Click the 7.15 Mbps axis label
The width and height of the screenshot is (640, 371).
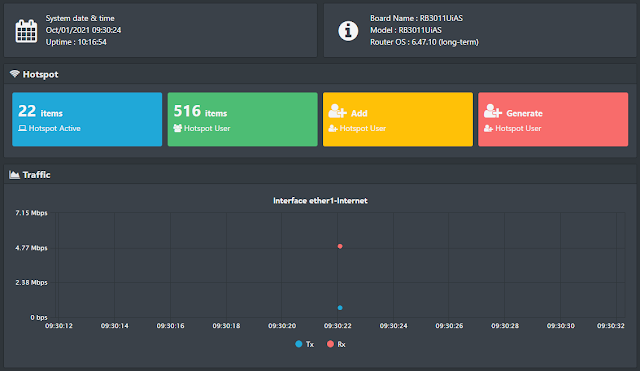click(31, 213)
